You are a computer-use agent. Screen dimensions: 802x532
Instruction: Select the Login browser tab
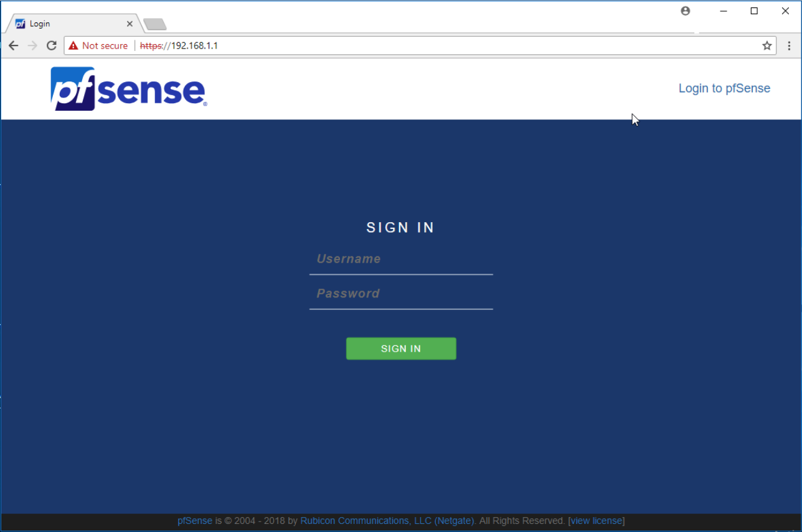pos(68,24)
